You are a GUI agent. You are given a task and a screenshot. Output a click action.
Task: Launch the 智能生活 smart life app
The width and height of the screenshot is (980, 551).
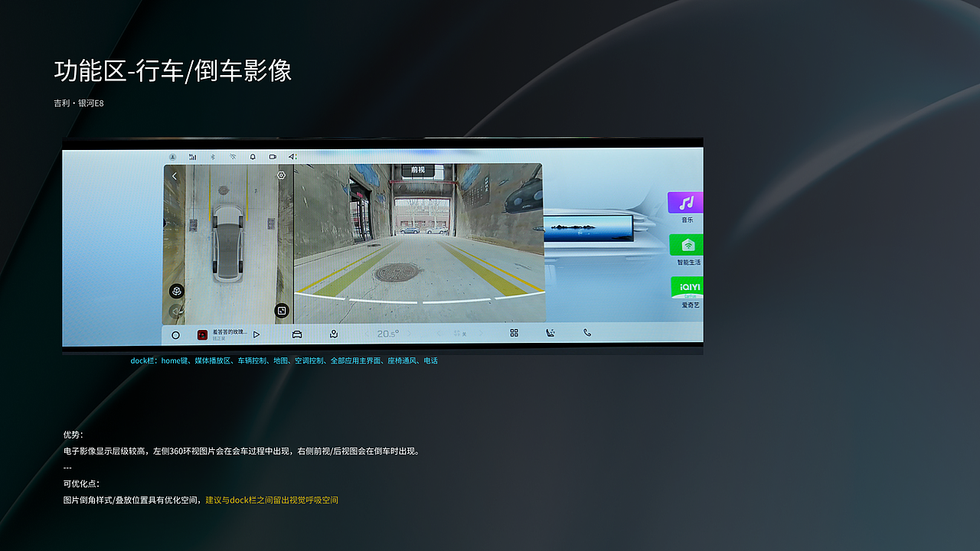(687, 250)
